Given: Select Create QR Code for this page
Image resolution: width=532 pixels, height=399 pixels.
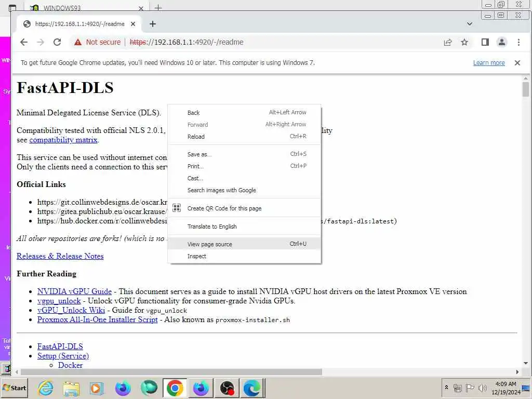Looking at the screenshot, I should tap(245, 208).
